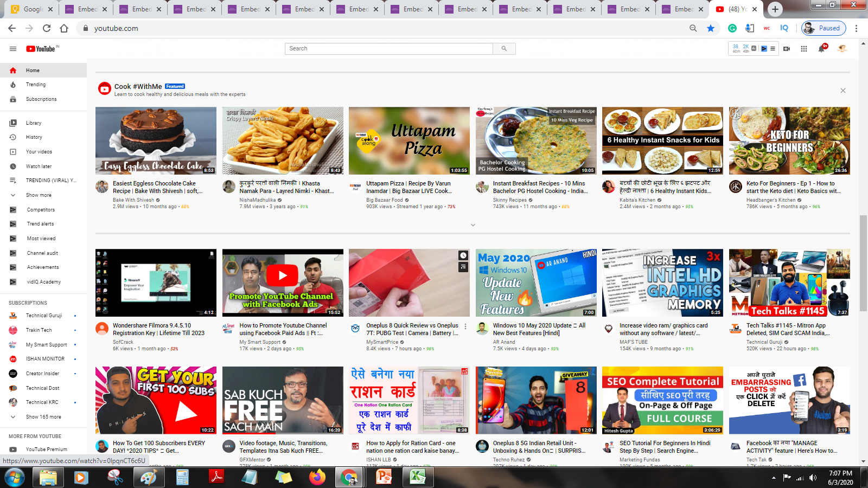Play SEO Complete Tutorial thumbnail
The width and height of the screenshot is (868, 488).
pyautogui.click(x=662, y=400)
